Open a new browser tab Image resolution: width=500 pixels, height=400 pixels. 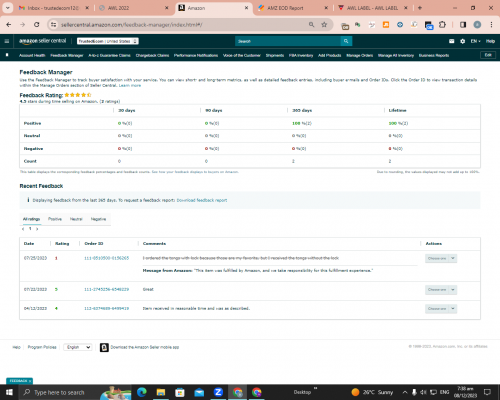(420, 8)
